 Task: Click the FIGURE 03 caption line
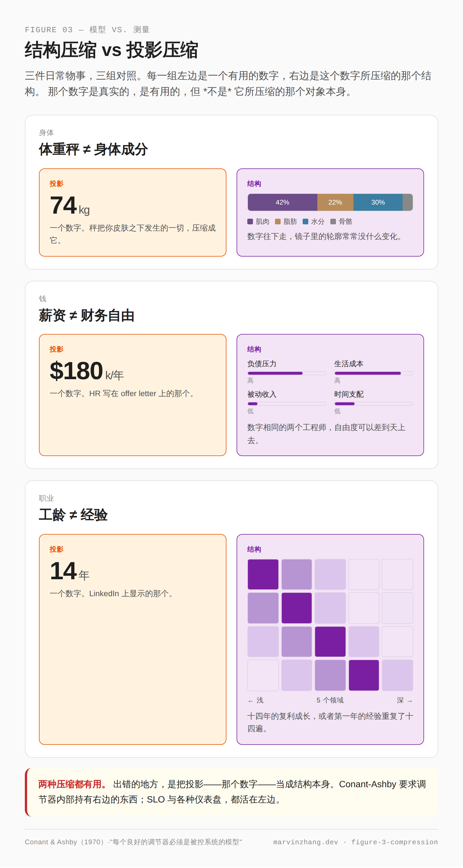[x=87, y=30]
